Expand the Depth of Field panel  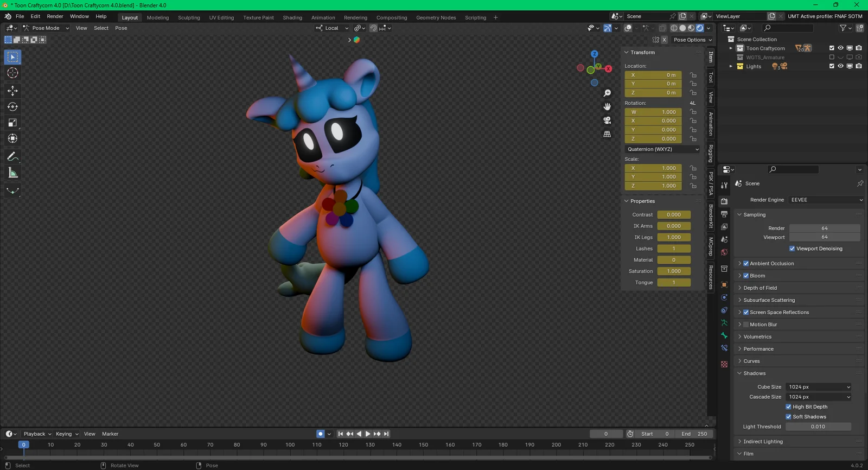pyautogui.click(x=759, y=288)
